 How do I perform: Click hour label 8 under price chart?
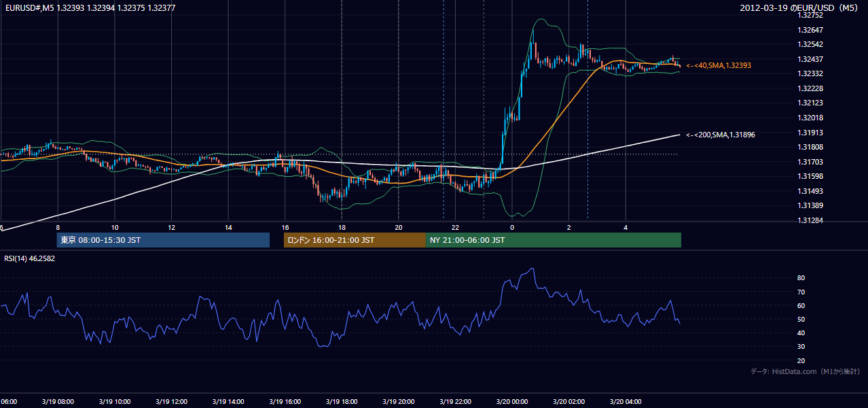click(58, 228)
